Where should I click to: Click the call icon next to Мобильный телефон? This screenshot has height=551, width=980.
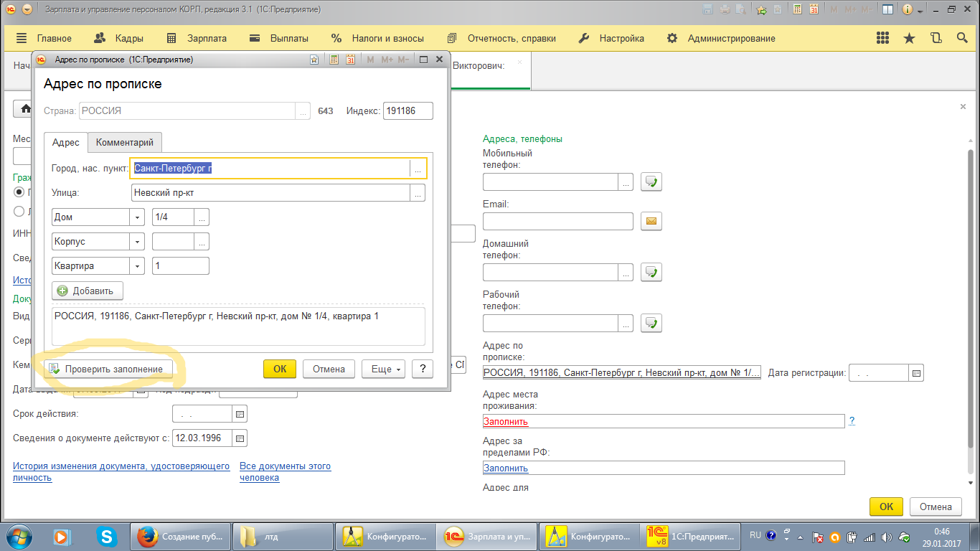point(651,182)
